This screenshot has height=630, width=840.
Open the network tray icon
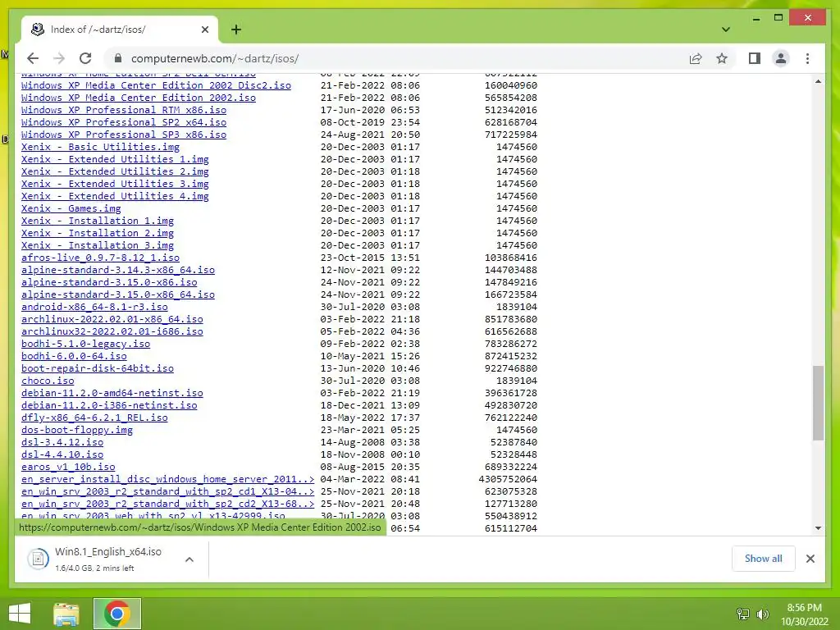click(x=742, y=614)
